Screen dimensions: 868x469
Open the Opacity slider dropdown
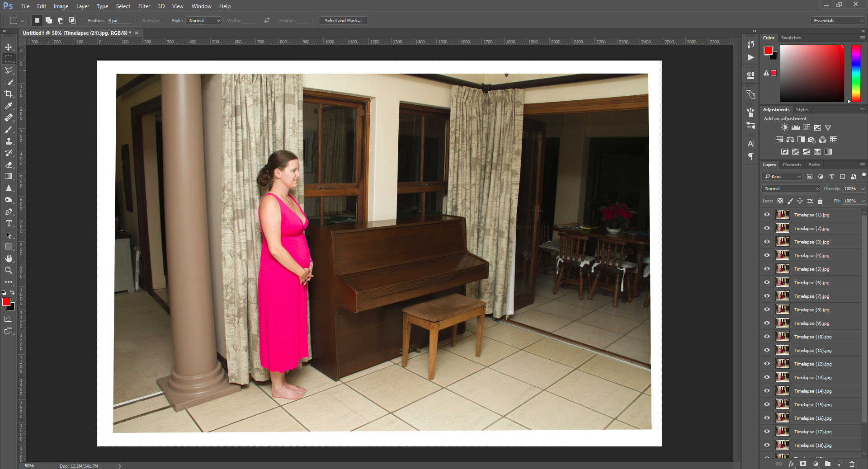(x=863, y=188)
